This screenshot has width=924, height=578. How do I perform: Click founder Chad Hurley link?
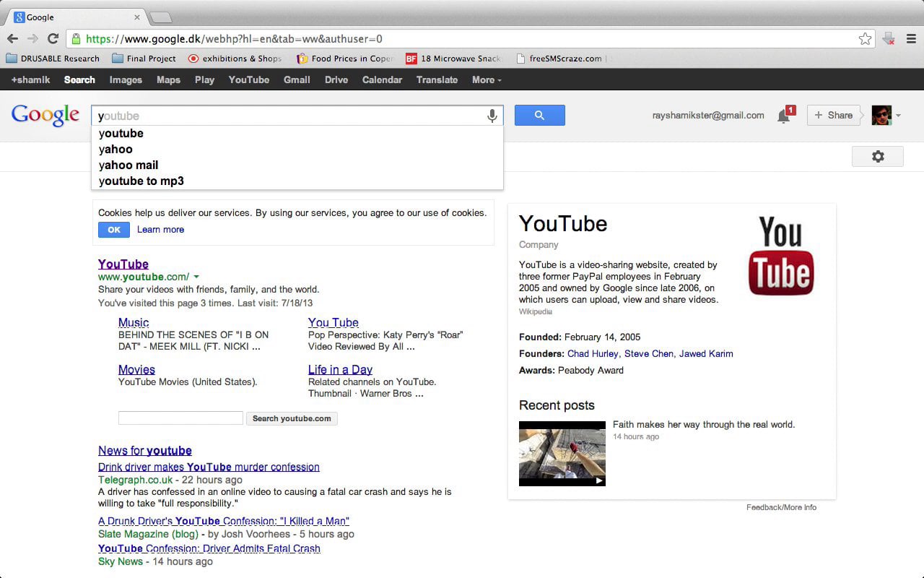coord(593,354)
